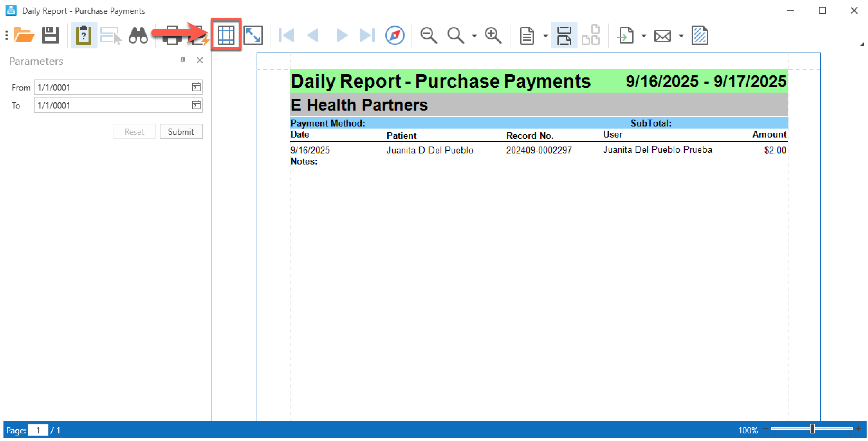Click the Watermark page icon
The image size is (868, 441).
click(700, 35)
